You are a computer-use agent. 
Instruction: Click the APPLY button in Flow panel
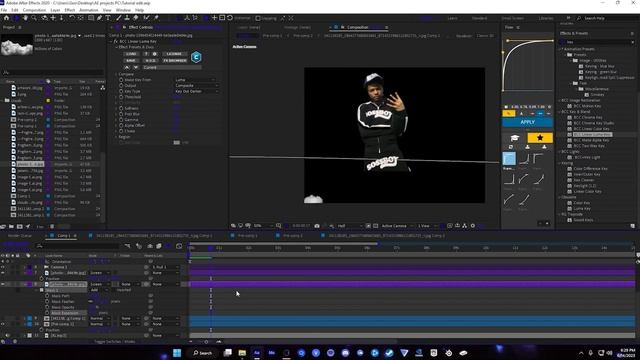pos(527,122)
